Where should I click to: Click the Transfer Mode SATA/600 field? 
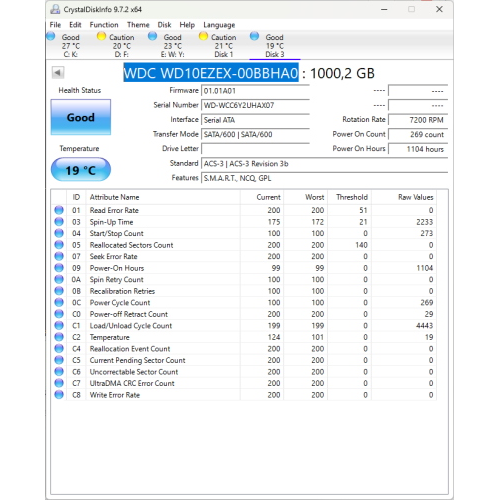point(255,134)
